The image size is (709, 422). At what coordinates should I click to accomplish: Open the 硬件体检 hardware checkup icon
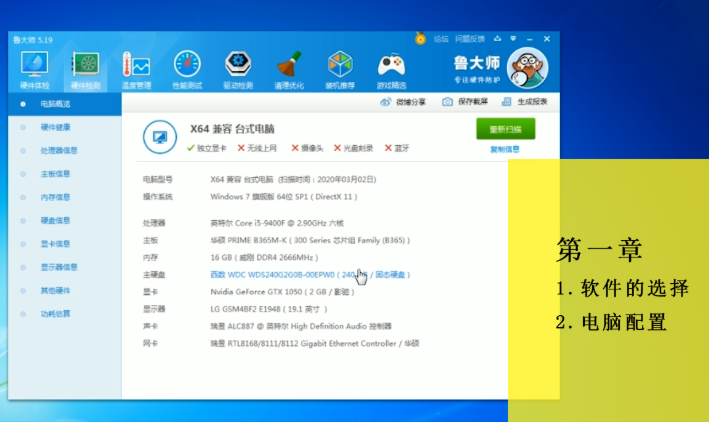tap(34, 69)
